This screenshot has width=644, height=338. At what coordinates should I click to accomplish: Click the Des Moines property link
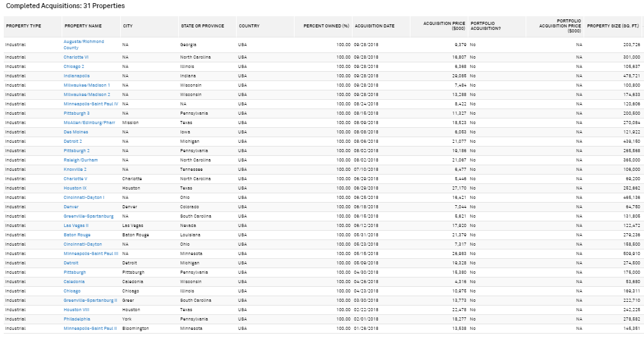(75, 132)
